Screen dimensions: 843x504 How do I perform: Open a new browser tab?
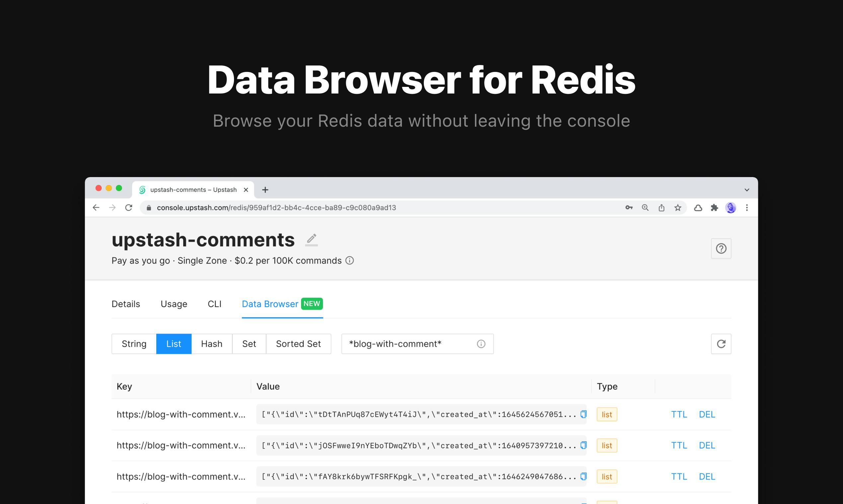click(265, 190)
